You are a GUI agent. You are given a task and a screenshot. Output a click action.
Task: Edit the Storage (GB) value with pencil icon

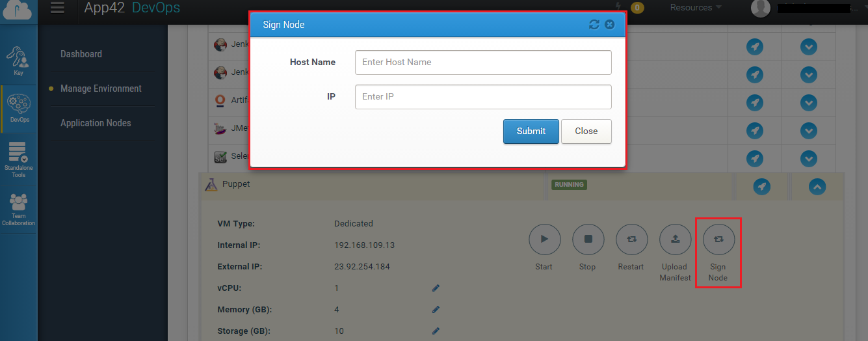436,331
